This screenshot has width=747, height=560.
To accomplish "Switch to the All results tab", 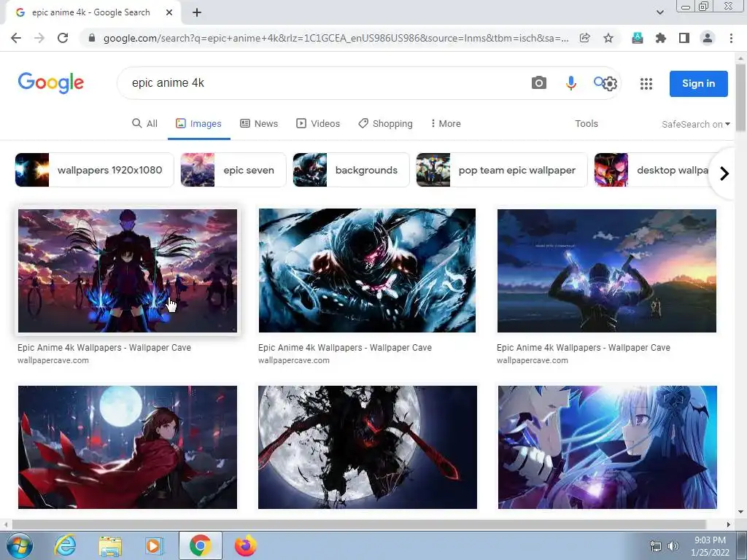I will tap(144, 123).
